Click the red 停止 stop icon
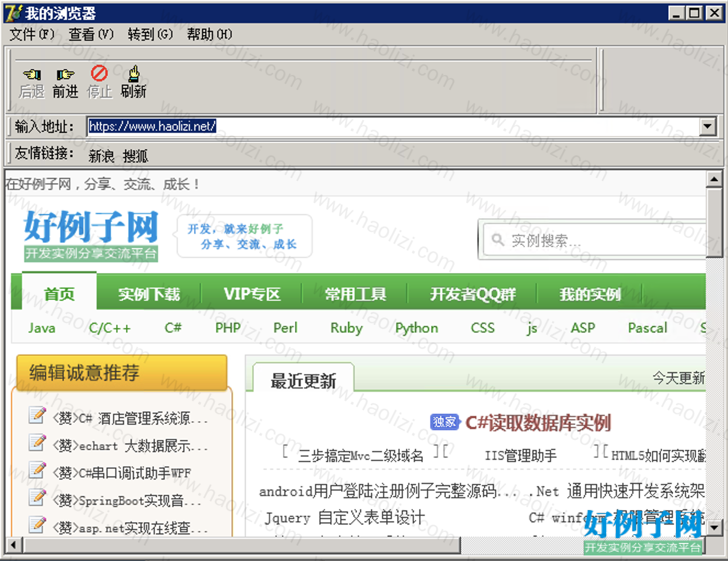 99,73
